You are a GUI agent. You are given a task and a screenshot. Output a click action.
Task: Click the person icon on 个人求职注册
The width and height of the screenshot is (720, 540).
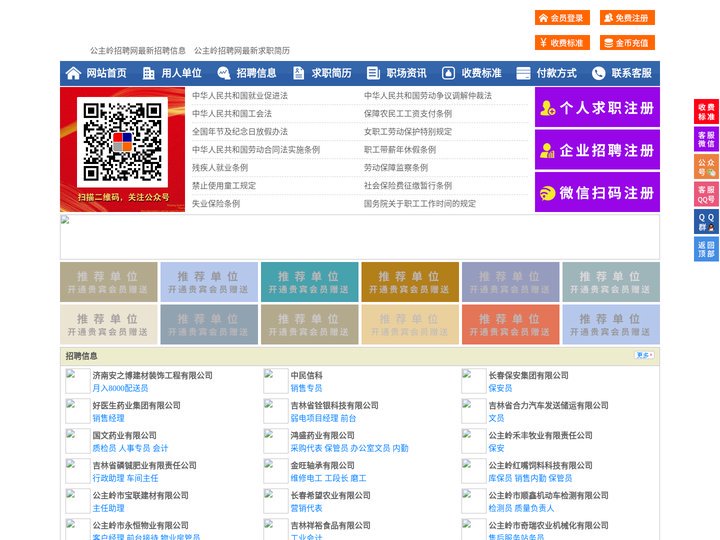coord(547,108)
